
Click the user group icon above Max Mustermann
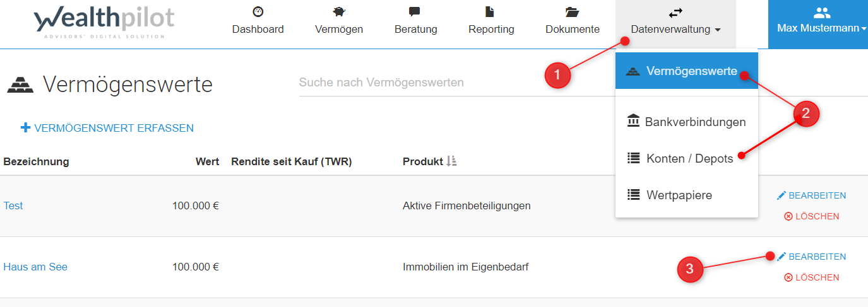point(822,13)
